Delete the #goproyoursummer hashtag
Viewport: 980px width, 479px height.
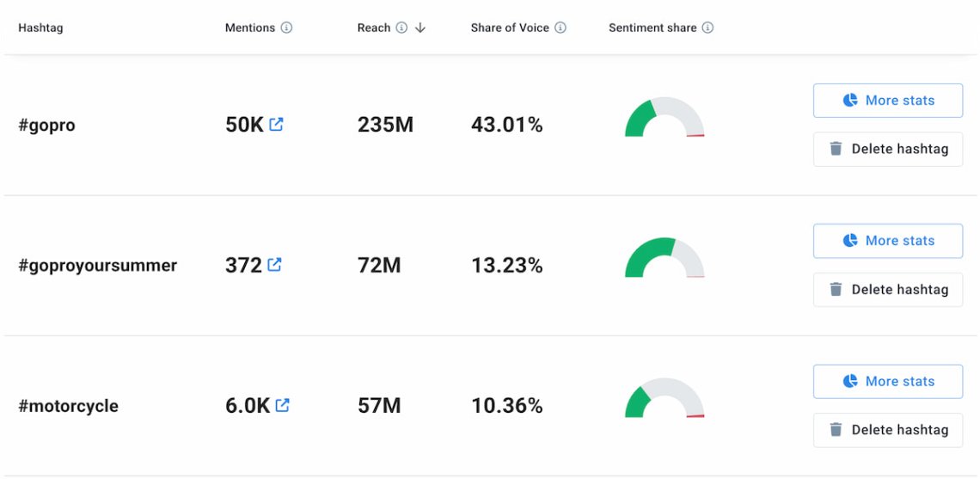coord(887,290)
